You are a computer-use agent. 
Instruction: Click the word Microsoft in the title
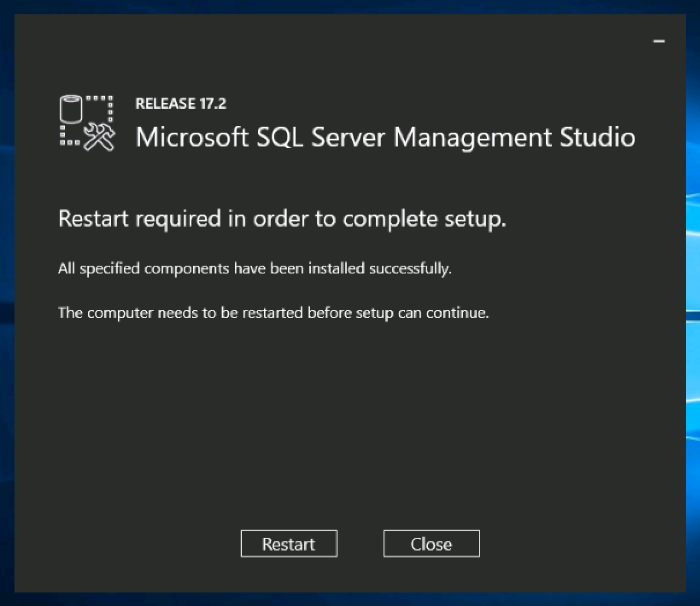[191, 138]
